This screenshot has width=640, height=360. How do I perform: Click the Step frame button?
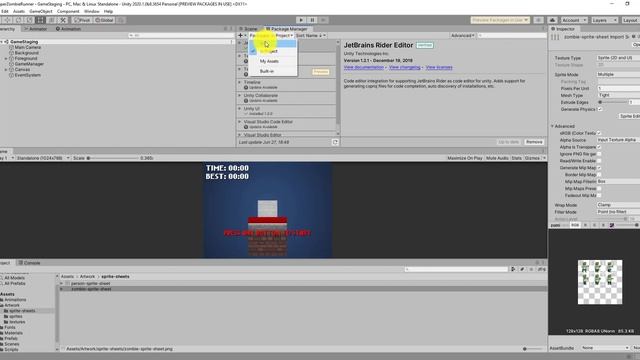[323, 20]
